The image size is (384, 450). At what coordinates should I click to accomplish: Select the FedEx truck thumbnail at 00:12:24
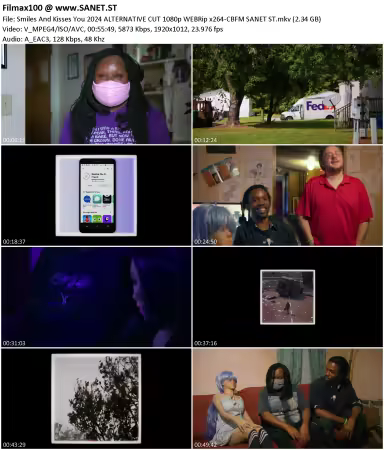tap(288, 94)
